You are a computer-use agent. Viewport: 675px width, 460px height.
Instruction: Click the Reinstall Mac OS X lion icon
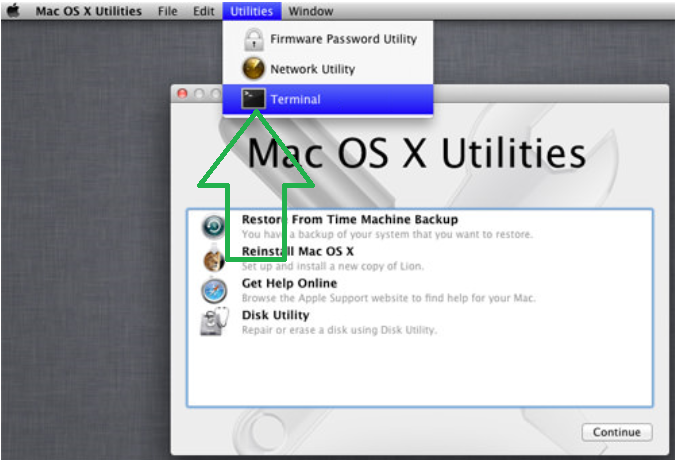point(214,259)
